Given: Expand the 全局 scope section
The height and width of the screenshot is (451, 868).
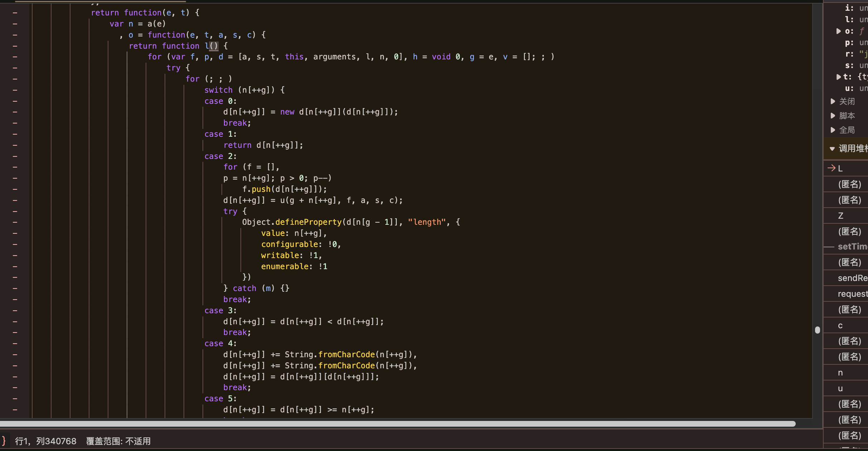Looking at the screenshot, I should [x=833, y=130].
